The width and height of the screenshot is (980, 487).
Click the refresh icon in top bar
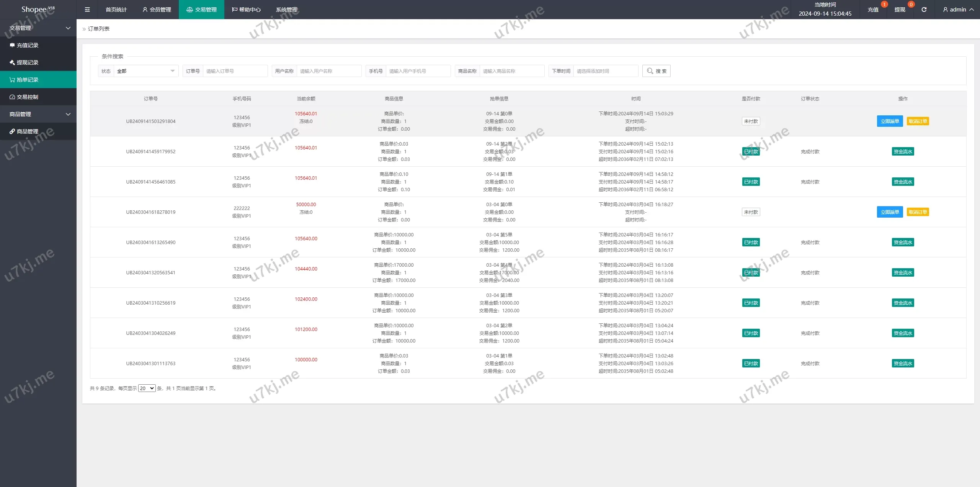click(x=924, y=10)
